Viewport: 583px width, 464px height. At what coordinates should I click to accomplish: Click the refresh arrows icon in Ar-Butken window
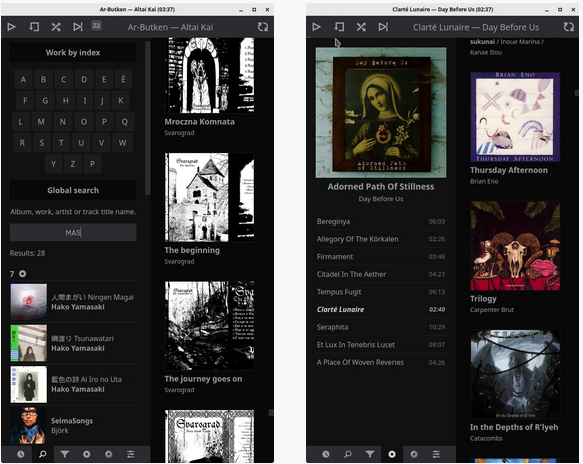pos(263,27)
